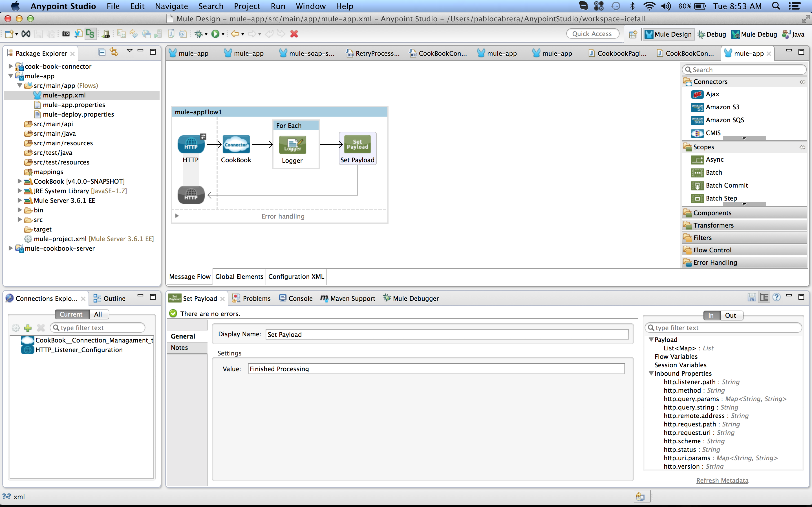Expand the Transformers palette category

click(713, 225)
